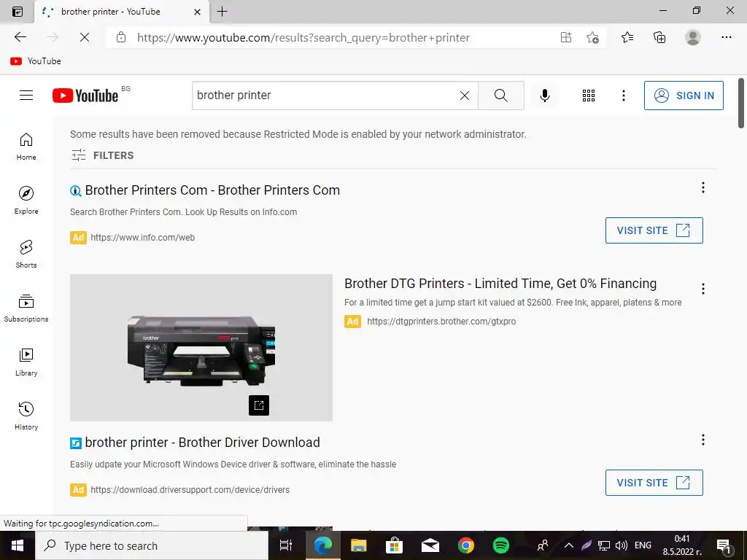The height and width of the screenshot is (560, 747).
Task: Open Spotify from the taskbar
Action: tap(500, 545)
